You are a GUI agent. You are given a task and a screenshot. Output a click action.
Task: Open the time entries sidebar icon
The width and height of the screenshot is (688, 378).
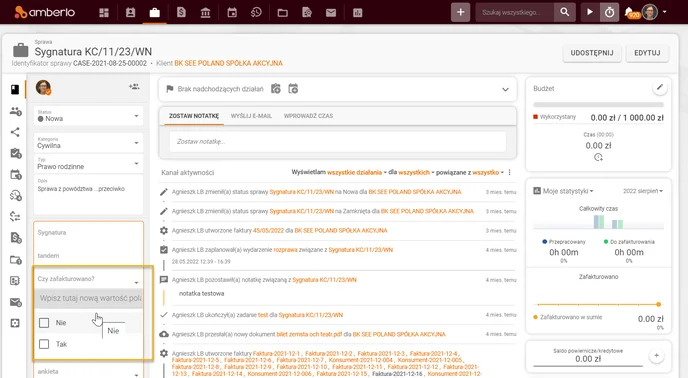click(x=15, y=195)
